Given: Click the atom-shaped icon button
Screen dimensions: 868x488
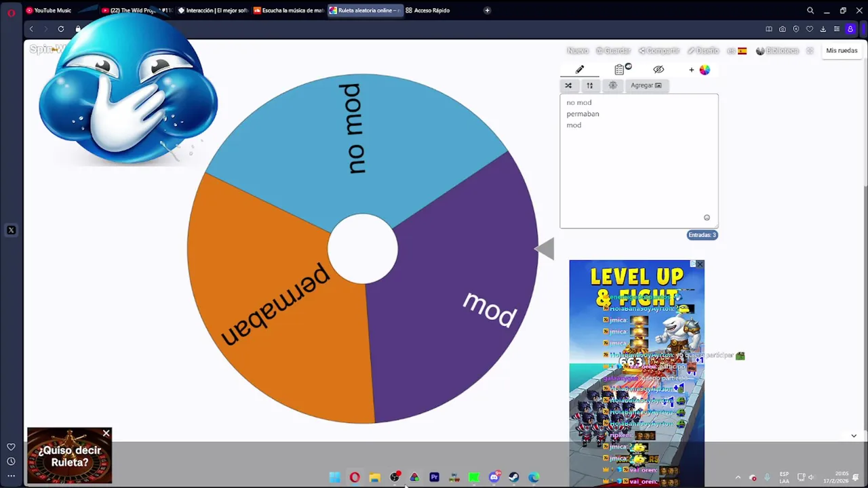Looking at the screenshot, I should click(x=613, y=85).
